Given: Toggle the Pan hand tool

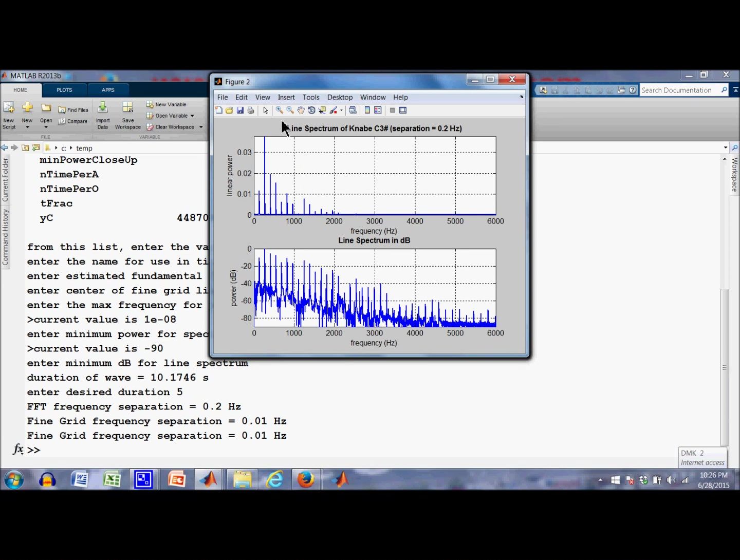Looking at the screenshot, I should [x=301, y=110].
